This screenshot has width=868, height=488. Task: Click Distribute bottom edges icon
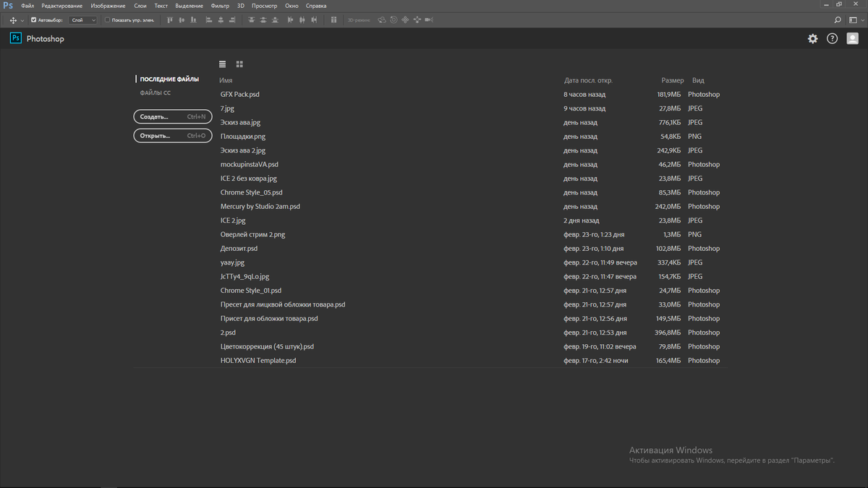[276, 20]
